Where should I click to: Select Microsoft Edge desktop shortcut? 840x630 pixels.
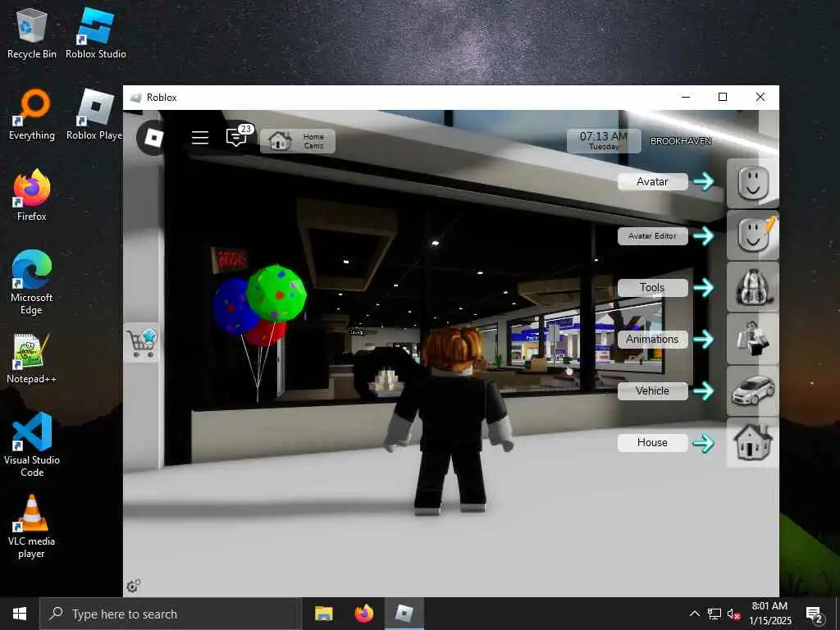click(x=32, y=282)
